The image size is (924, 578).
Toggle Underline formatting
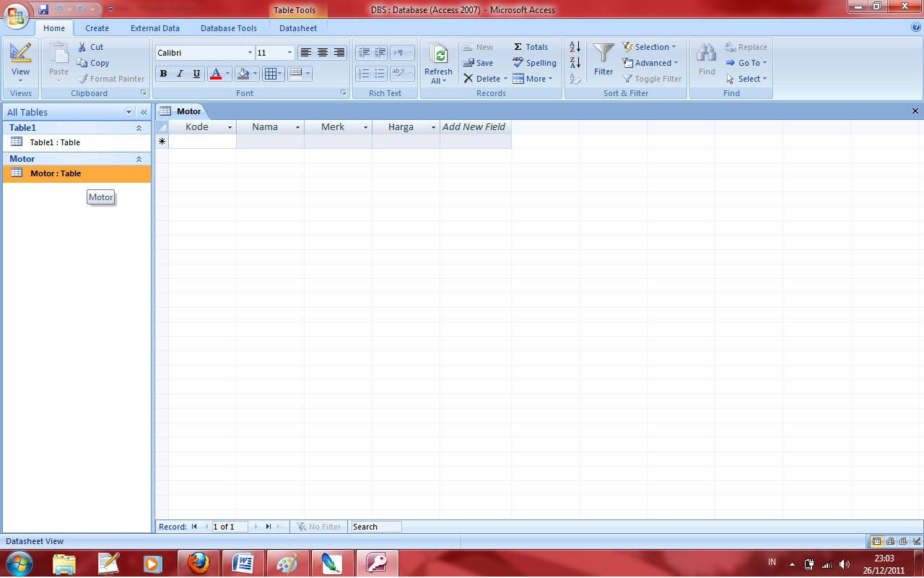pos(196,74)
